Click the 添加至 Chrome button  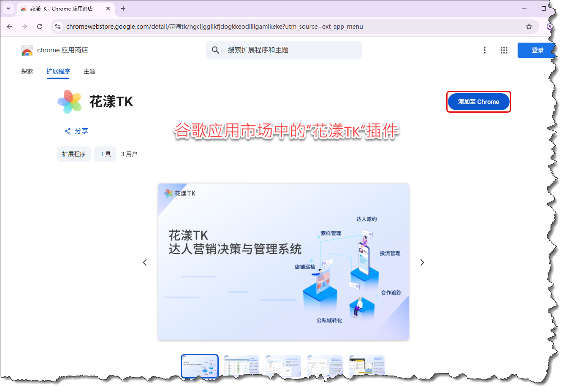point(478,102)
